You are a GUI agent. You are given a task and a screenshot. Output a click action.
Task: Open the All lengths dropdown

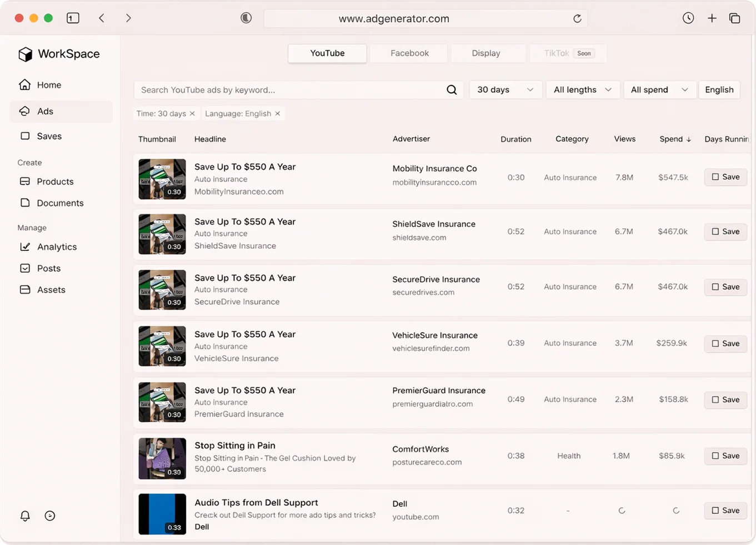pos(583,90)
